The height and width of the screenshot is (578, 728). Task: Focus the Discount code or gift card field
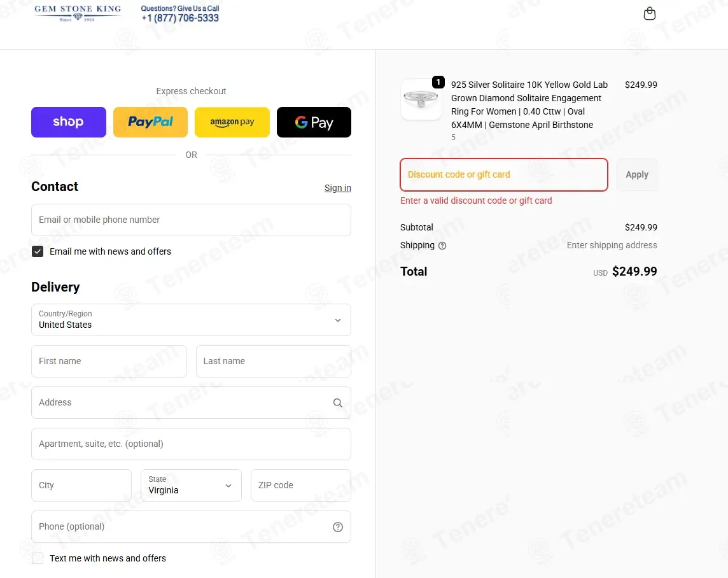pyautogui.click(x=504, y=174)
